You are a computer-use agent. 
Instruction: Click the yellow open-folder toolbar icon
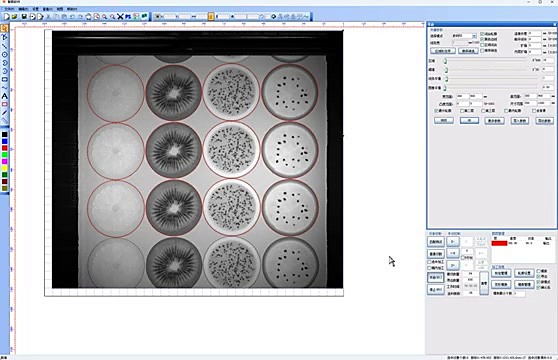(x=14, y=16)
